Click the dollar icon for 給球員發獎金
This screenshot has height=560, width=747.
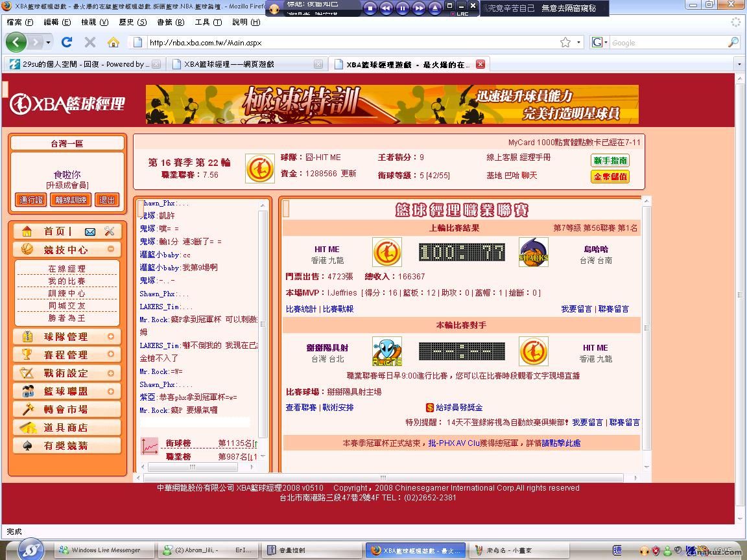click(429, 408)
